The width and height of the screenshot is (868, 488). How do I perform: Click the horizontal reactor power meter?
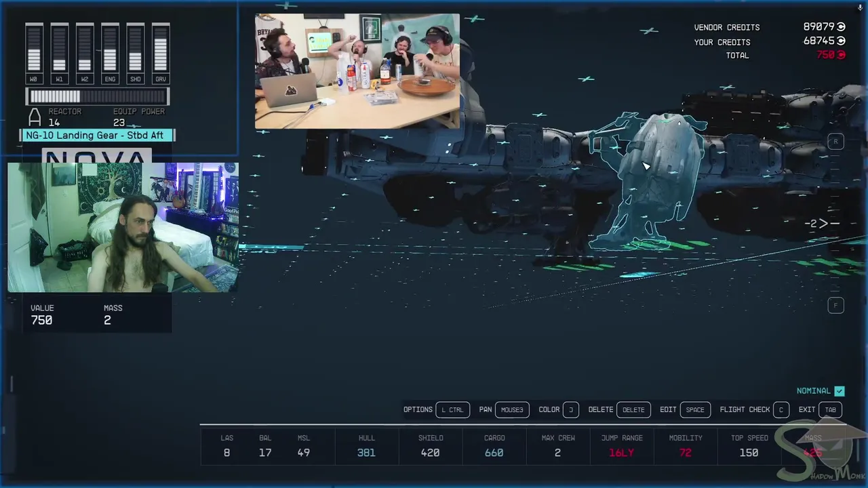[x=98, y=97]
